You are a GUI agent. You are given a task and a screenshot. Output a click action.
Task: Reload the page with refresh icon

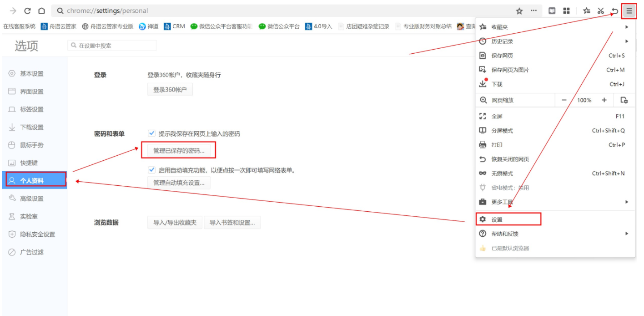pos(27,11)
